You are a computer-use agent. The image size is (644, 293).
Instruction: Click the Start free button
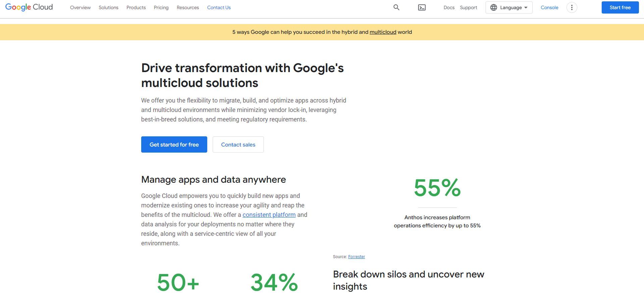620,7
